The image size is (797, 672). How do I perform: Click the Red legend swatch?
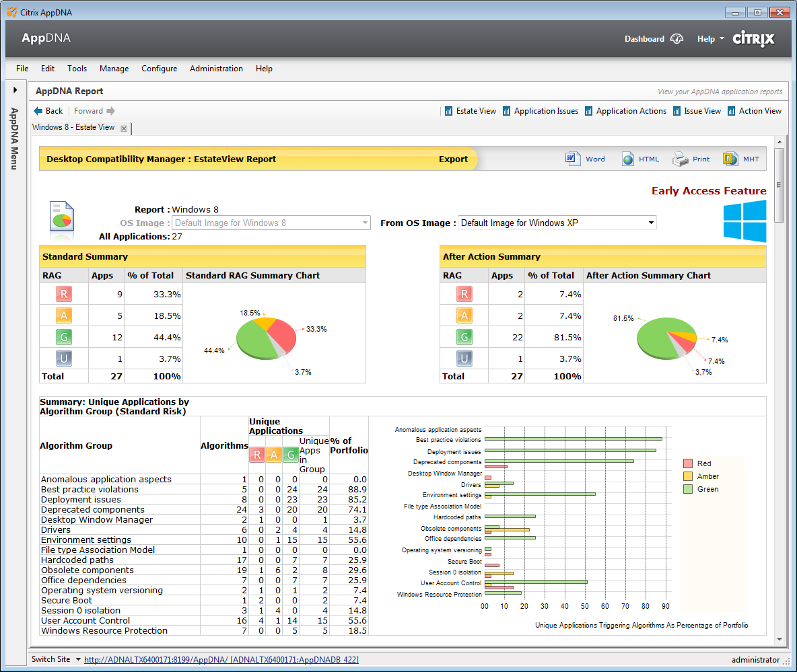[x=688, y=463]
